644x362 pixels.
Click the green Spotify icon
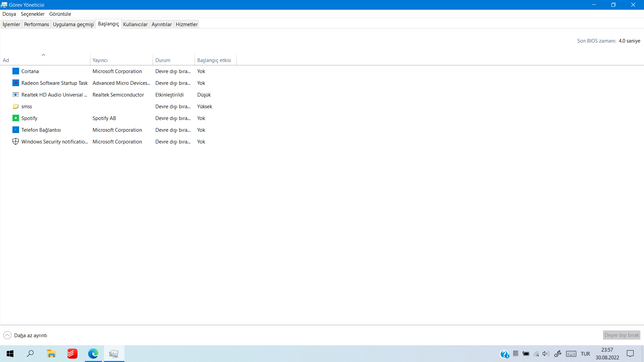point(16,118)
